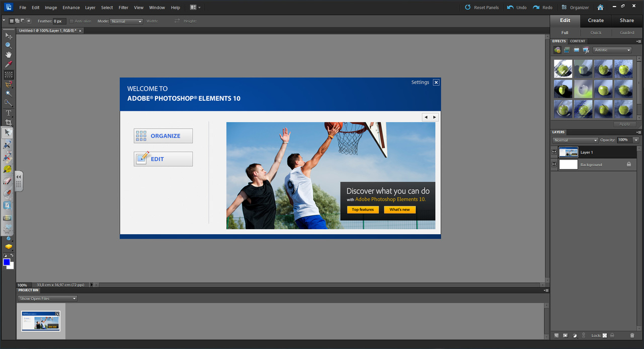The width and height of the screenshot is (644, 349).
Task: Swap foreground and background colors
Action: [x=12, y=256]
